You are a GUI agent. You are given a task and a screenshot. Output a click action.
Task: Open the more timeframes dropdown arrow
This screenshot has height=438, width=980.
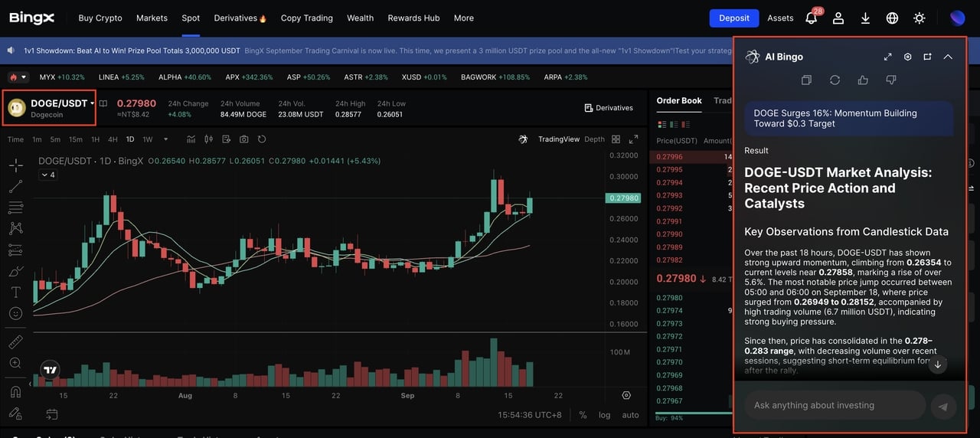click(165, 139)
